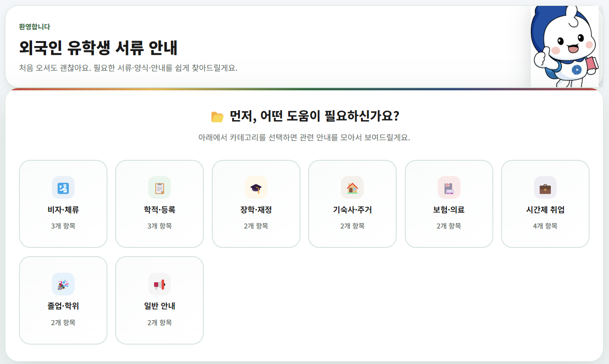Open the 일반 안내 category card
Image resolution: width=609 pixels, height=364 pixels.
point(159,299)
